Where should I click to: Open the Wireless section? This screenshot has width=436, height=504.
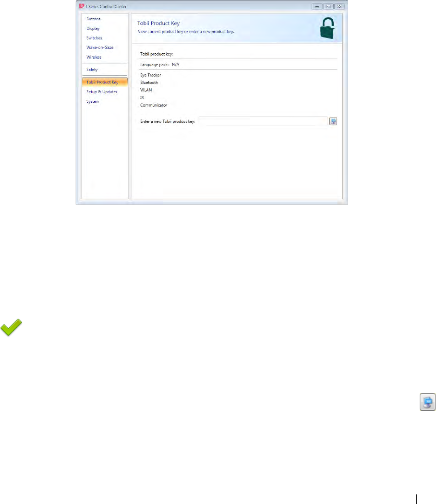pos(94,57)
